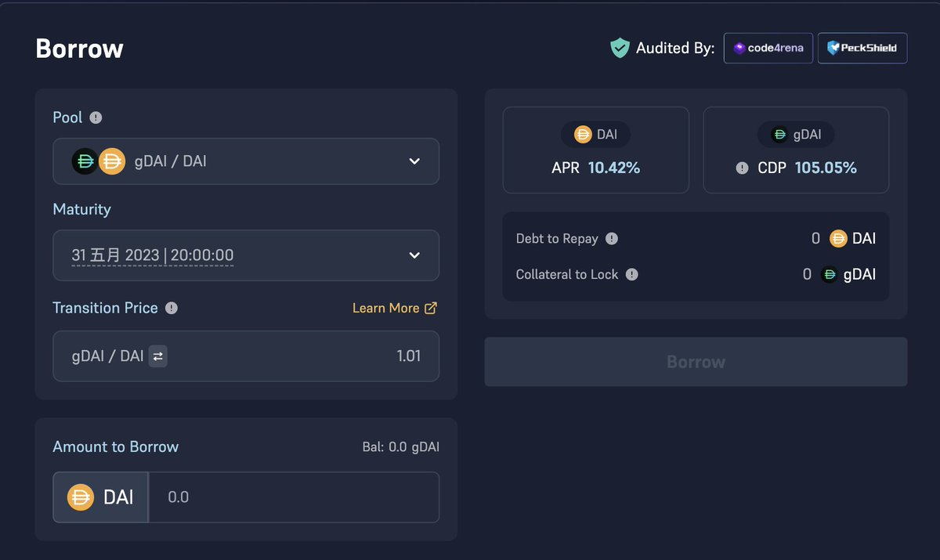Screen dimensions: 940x560
Task: Click the green audited shield icon
Action: click(620, 48)
